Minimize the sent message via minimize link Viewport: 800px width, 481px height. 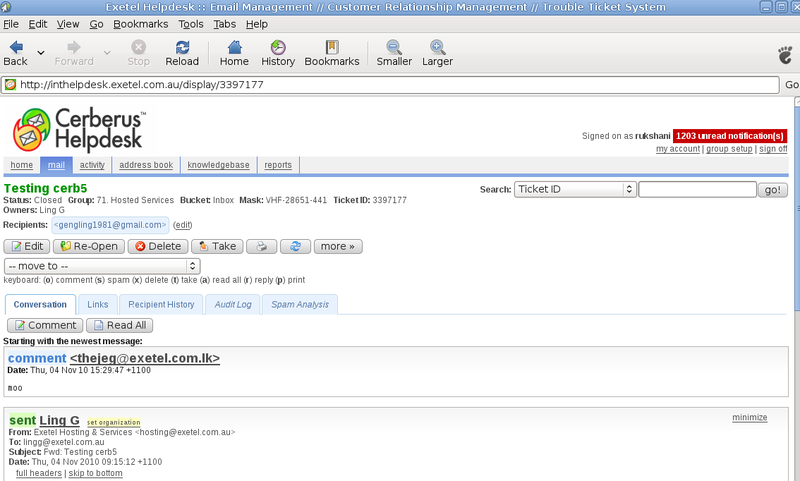coord(749,417)
